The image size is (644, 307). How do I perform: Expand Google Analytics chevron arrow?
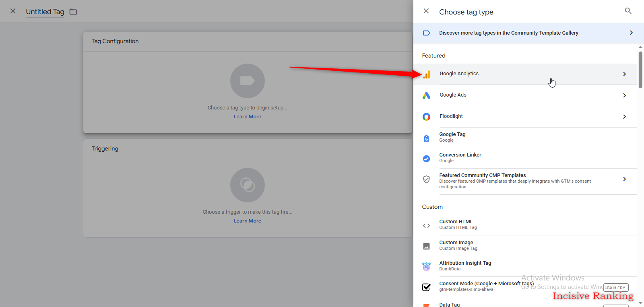pyautogui.click(x=624, y=74)
